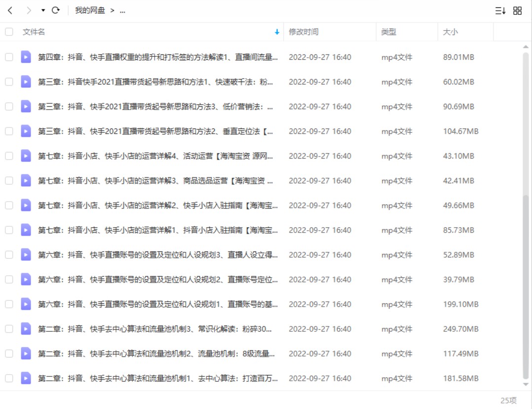The height and width of the screenshot is (409, 532).
Task: Sort by 文件名 column
Action: pos(34,32)
